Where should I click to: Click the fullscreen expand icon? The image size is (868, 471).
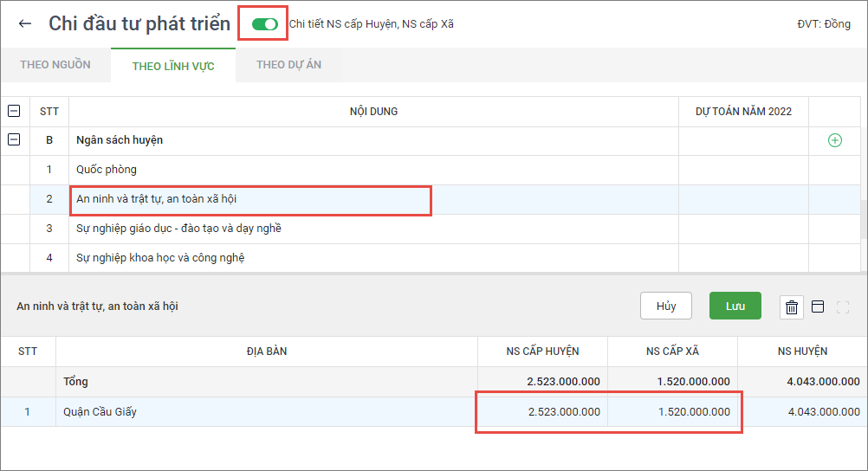[x=843, y=306]
